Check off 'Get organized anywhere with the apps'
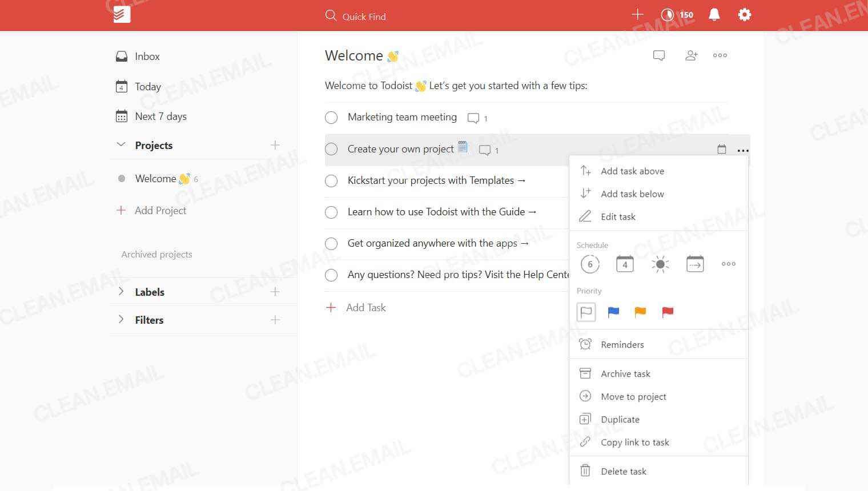The image size is (868, 491). pos(331,243)
